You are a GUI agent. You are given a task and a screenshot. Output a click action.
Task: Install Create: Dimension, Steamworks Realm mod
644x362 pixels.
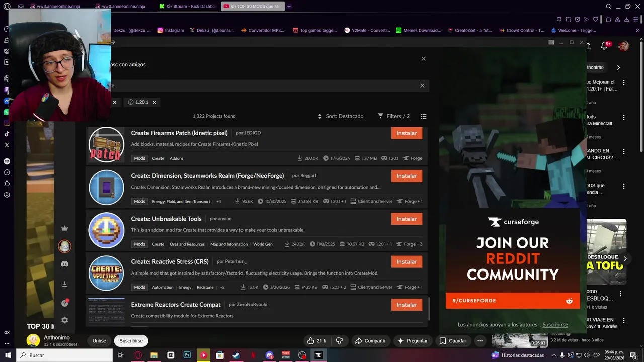pos(407,176)
